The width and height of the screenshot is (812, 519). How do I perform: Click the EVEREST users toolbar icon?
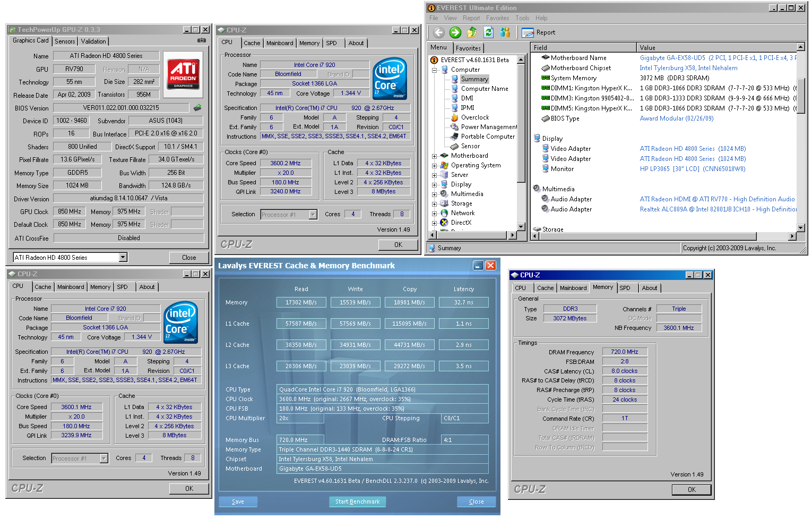pos(505,32)
